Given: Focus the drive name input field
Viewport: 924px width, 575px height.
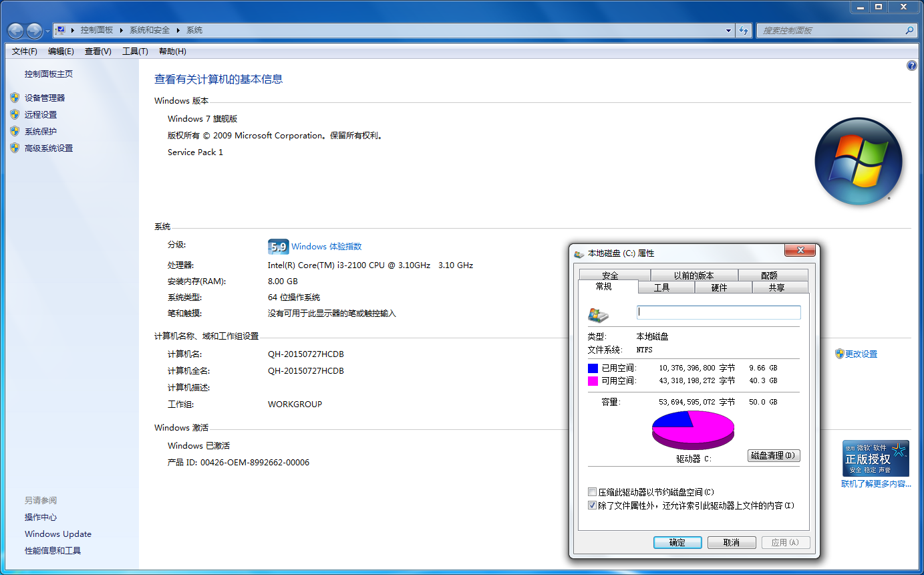Looking at the screenshot, I should pyautogui.click(x=718, y=312).
